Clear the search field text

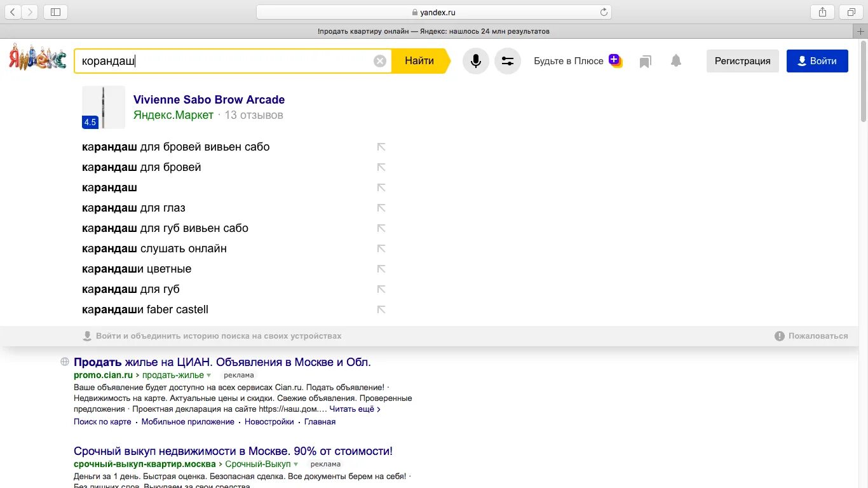pyautogui.click(x=380, y=61)
